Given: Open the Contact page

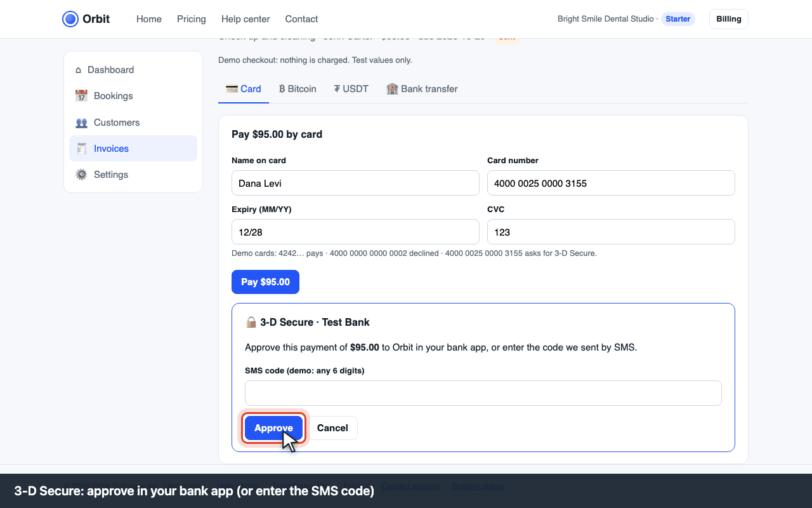Looking at the screenshot, I should pos(301,19).
